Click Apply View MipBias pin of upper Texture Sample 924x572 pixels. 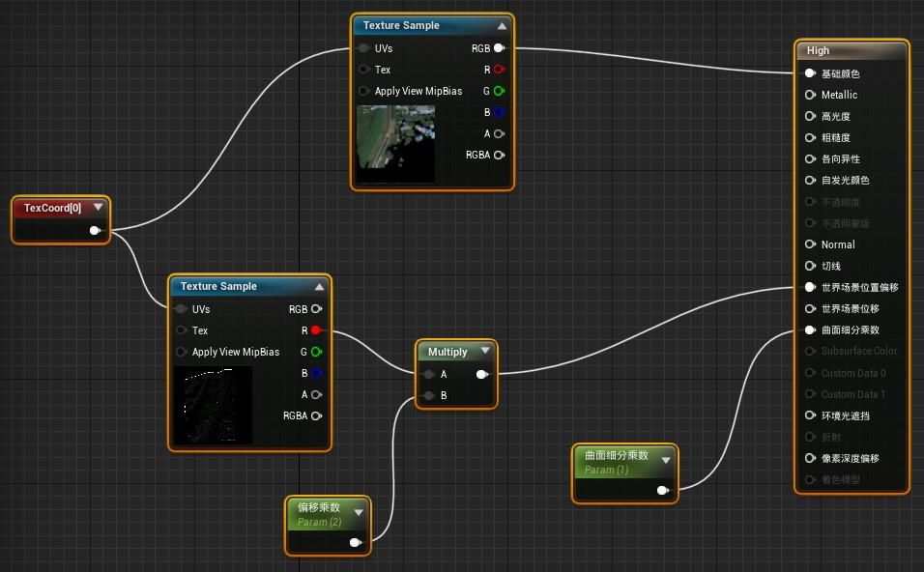tap(363, 91)
